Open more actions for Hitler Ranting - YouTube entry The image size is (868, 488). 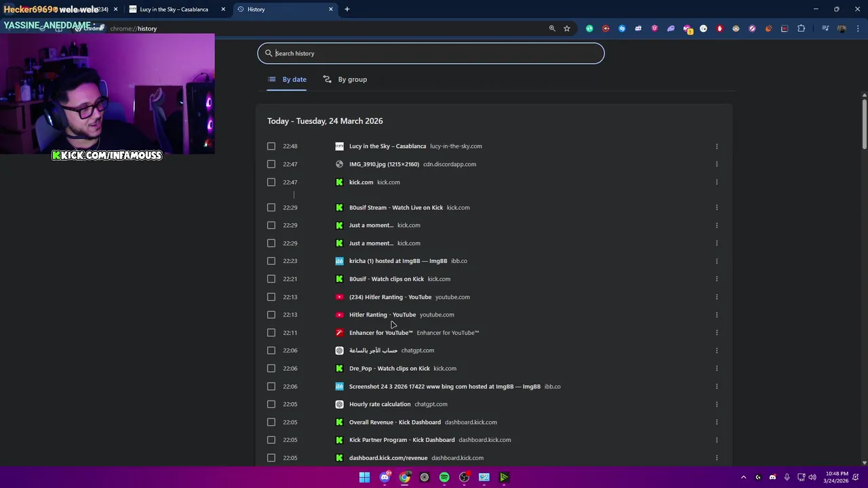tap(717, 314)
